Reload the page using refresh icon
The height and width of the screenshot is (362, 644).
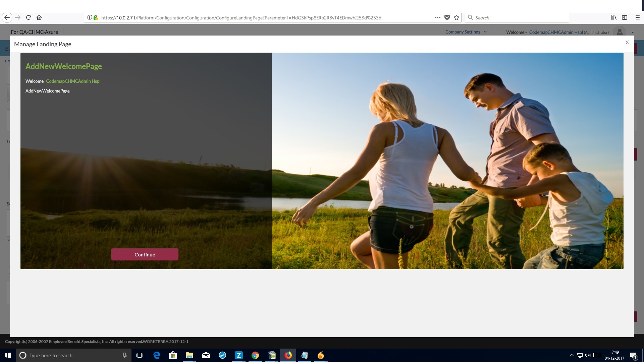[29, 17]
